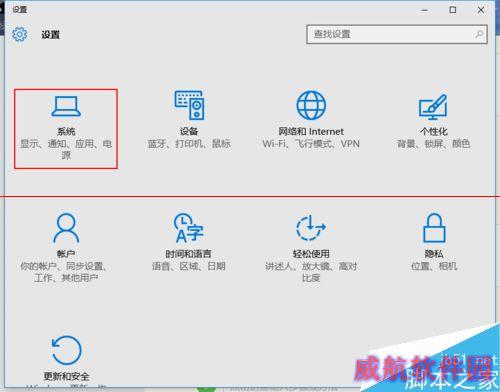
Task: Open the 时间和语言 clock icon
Action: (188, 228)
